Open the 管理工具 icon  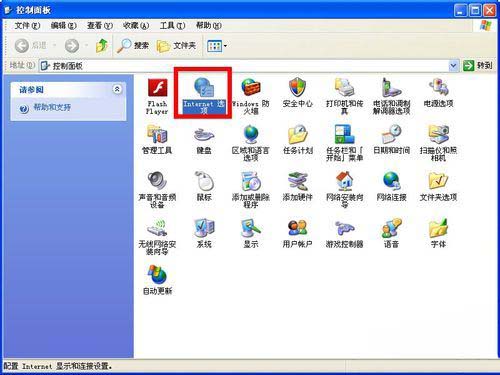pos(157,135)
